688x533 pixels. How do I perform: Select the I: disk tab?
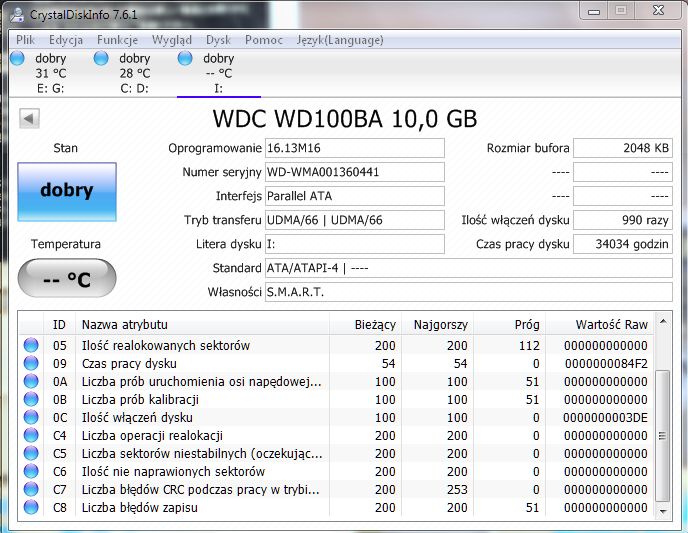[x=219, y=73]
